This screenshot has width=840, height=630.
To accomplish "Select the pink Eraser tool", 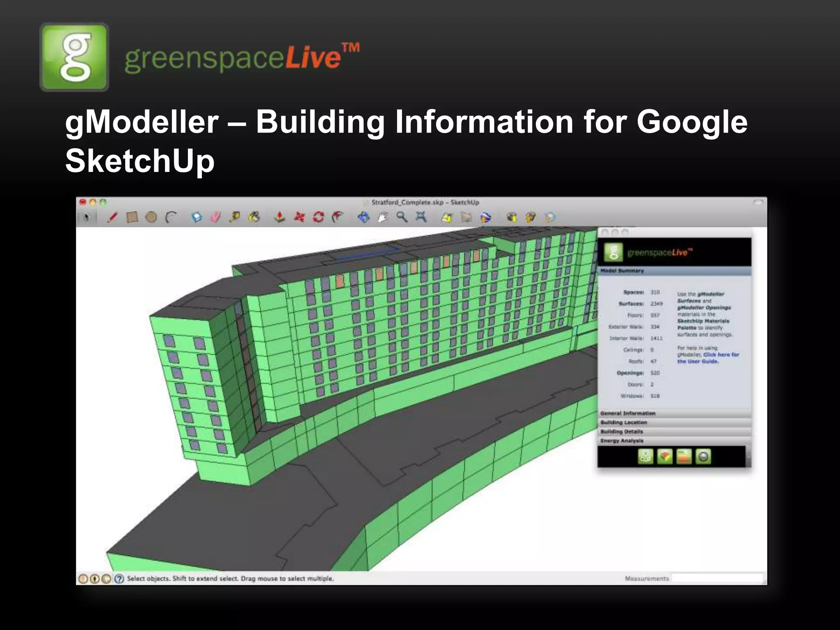I will coord(216,217).
